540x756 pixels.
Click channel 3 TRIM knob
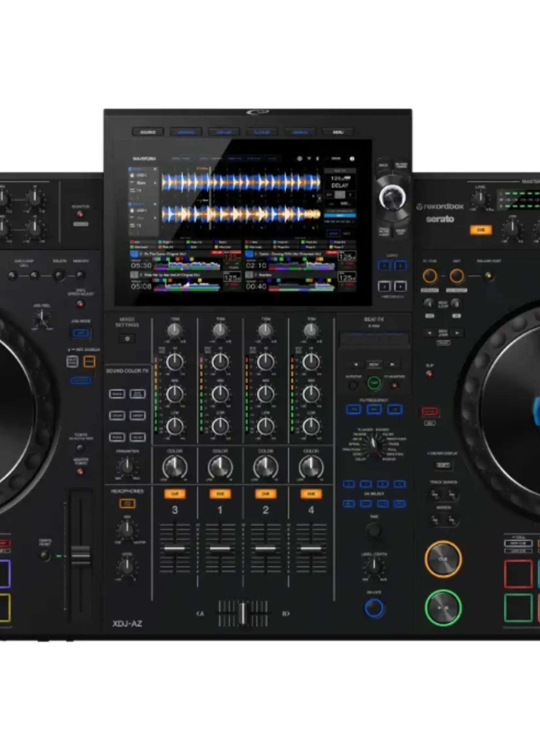coord(175,330)
